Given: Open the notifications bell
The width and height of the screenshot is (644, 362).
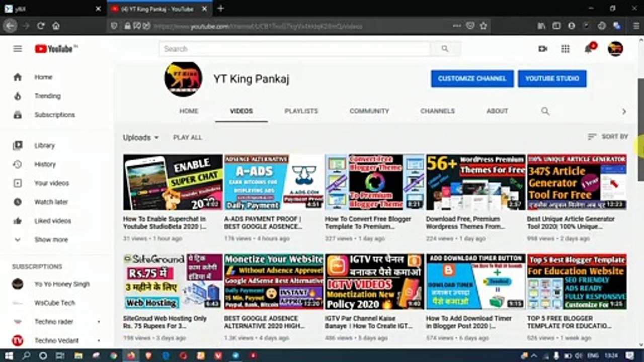Looking at the screenshot, I should (x=589, y=48).
